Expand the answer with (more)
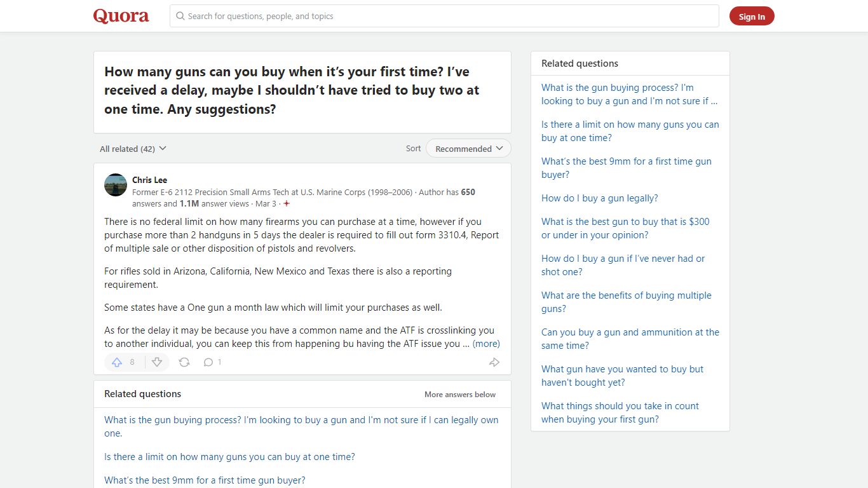This screenshot has height=488, width=868. (x=486, y=344)
